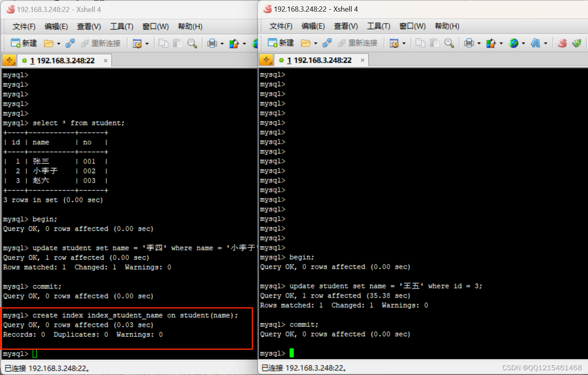This screenshot has height=375, width=588.
Task: Open the 文件(F) menu in the right window
Action: [x=281, y=26]
